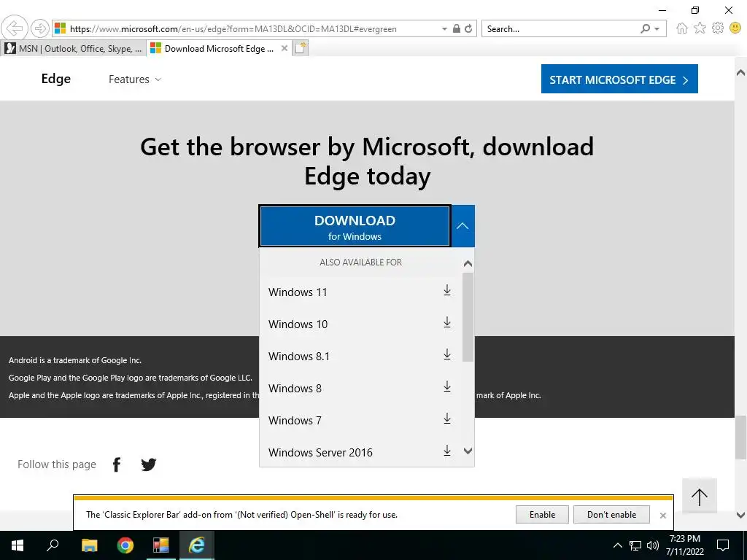The width and height of the screenshot is (747, 560).
Task: Open taskbar search magnifier
Action: pyautogui.click(x=53, y=545)
